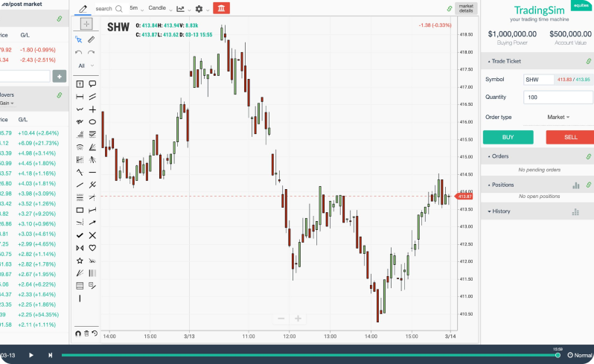Viewport: 594px width, 364px height.
Task: Select the text annotation tool
Action: pos(80,84)
